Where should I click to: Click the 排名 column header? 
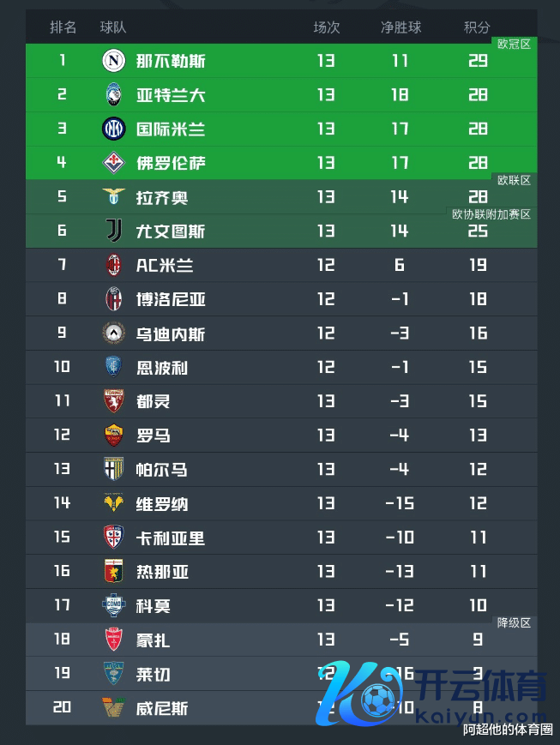[63, 27]
